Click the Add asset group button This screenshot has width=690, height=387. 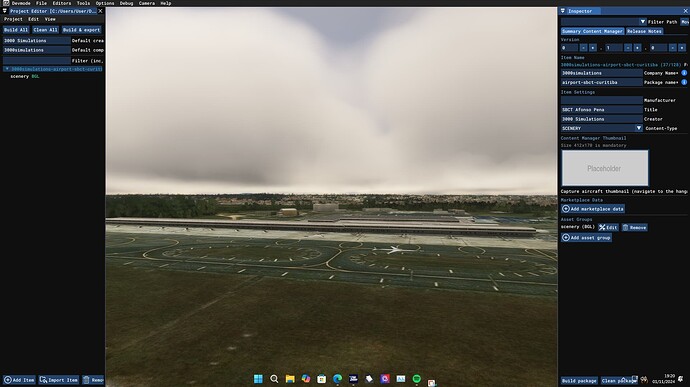pyautogui.click(x=586, y=238)
